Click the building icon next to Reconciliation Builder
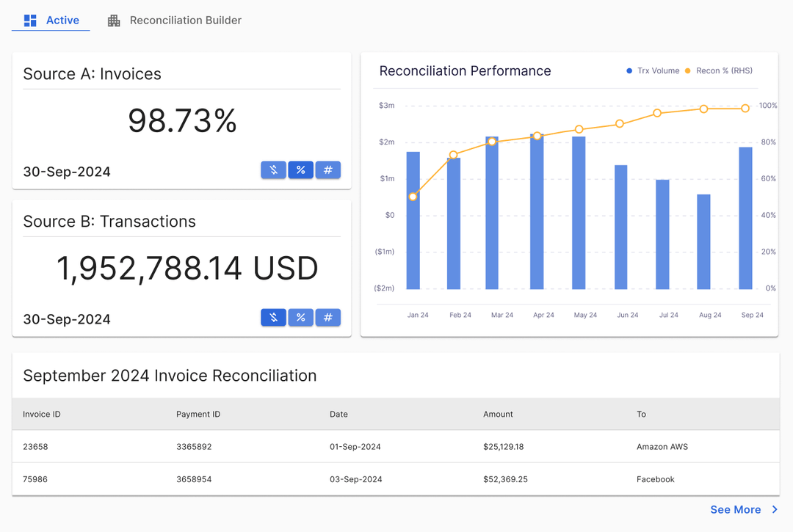Screen dimensions: 793x532 point(114,20)
